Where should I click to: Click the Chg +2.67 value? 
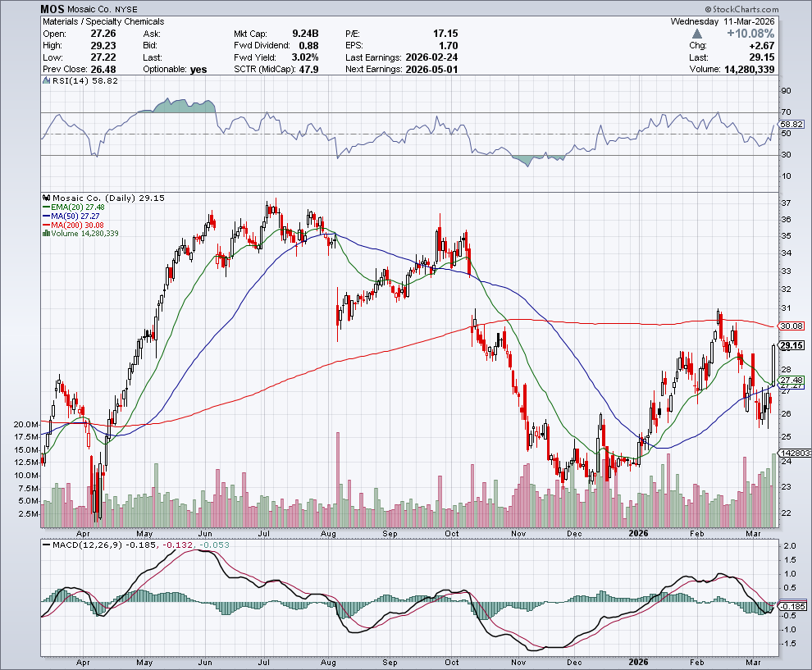pyautogui.click(x=762, y=46)
